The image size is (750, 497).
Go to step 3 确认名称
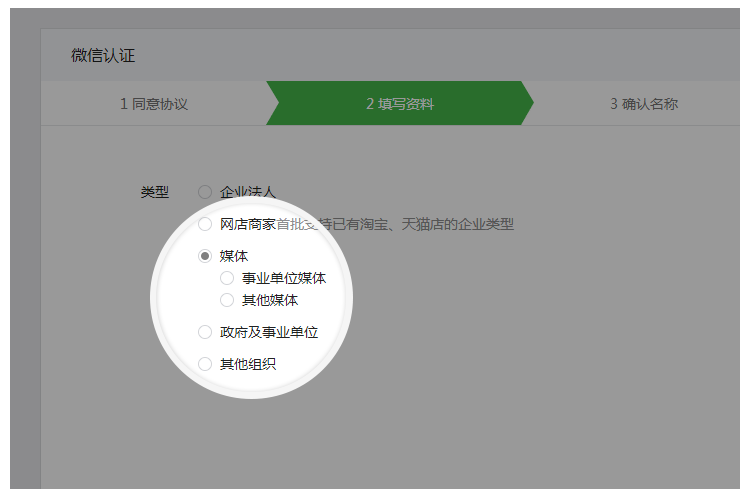(644, 104)
